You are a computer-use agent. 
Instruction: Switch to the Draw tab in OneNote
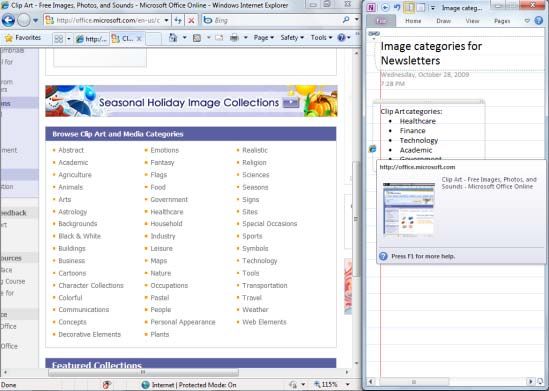click(443, 21)
